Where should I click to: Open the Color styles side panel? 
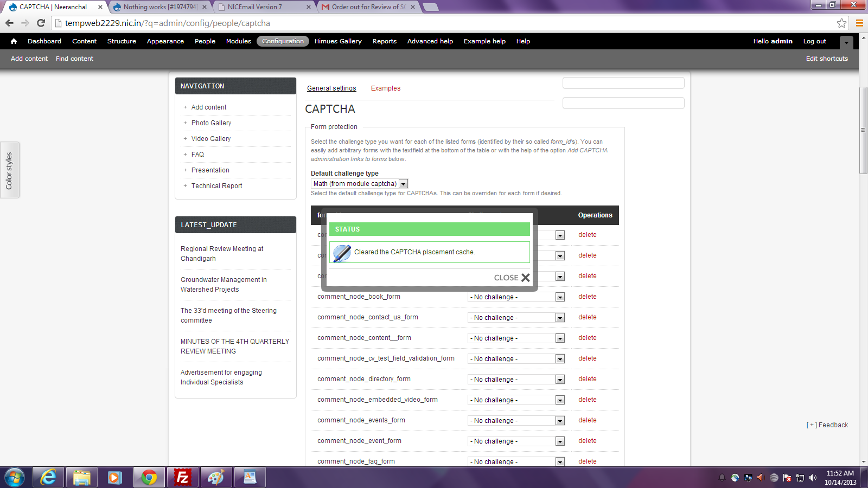point(9,170)
